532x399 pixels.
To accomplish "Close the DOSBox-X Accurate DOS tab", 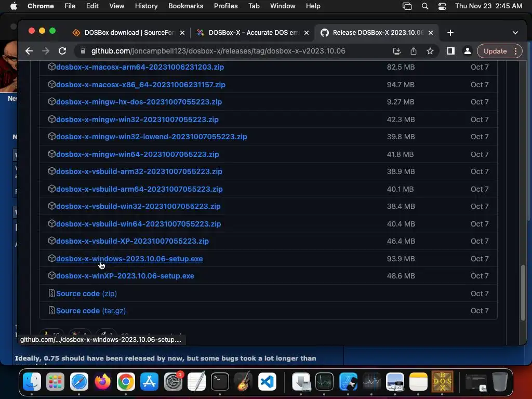I will (307, 33).
